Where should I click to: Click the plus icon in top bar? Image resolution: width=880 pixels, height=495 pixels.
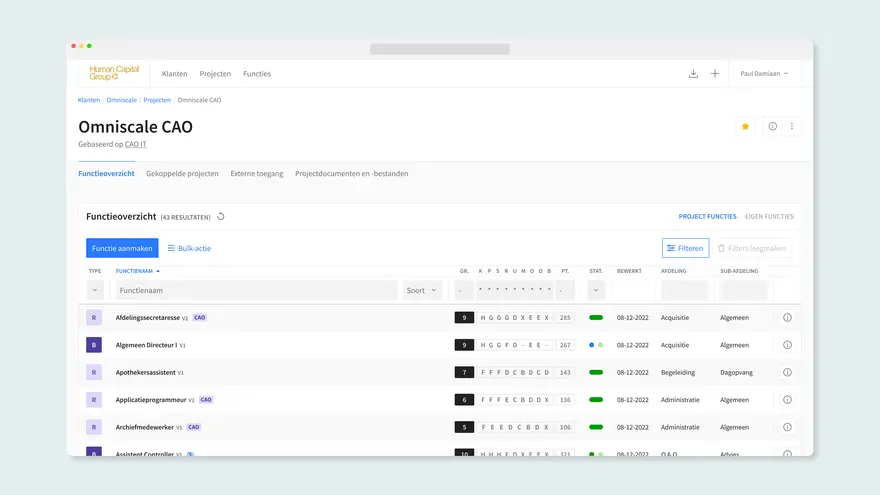pos(714,74)
